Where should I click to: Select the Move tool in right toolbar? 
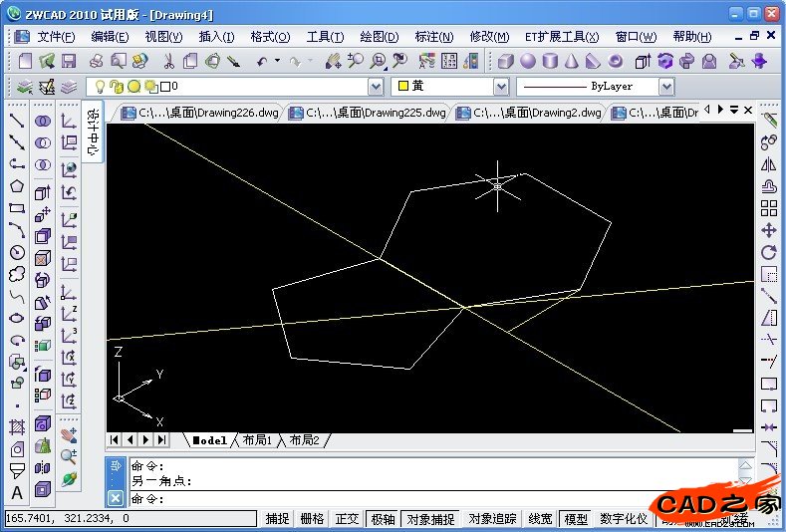[768, 230]
